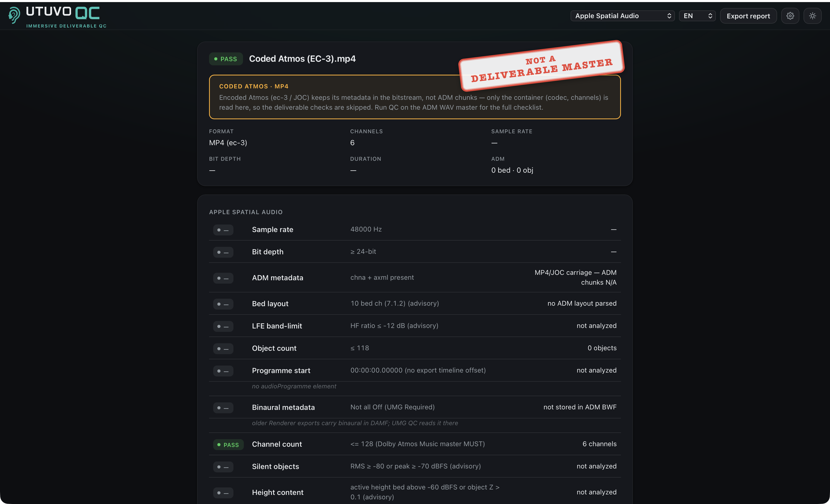Click the not stored in ADM BWF result
The image size is (830, 504).
(580, 407)
